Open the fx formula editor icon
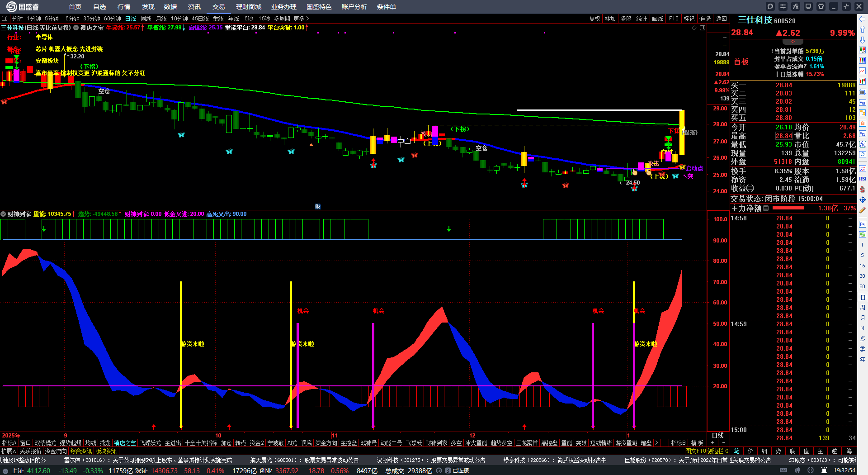 796,6
